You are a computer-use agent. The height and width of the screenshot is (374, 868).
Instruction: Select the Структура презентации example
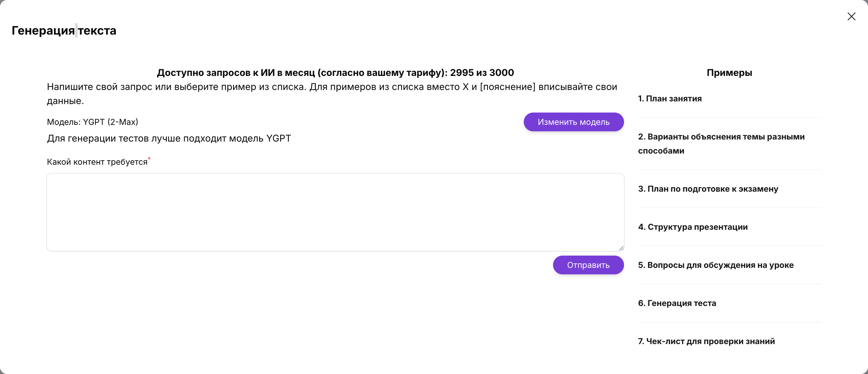pyautogui.click(x=693, y=227)
